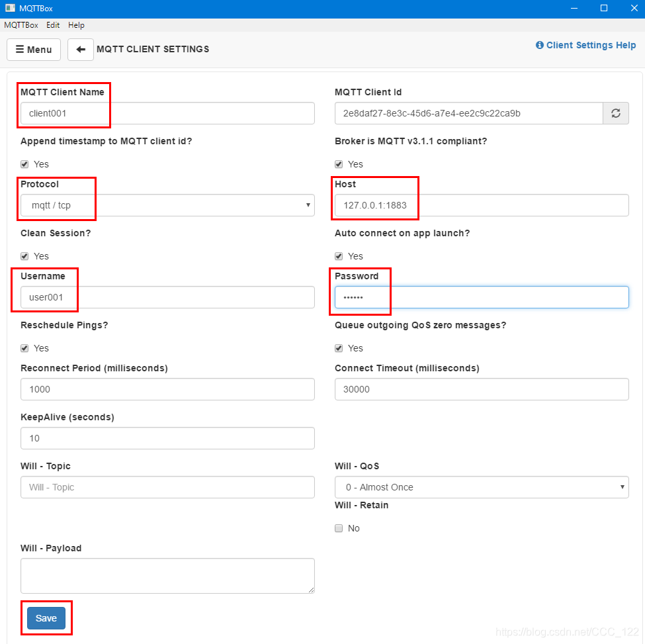Maximize the MQTTBox window
The height and width of the screenshot is (644, 645).
click(604, 8)
